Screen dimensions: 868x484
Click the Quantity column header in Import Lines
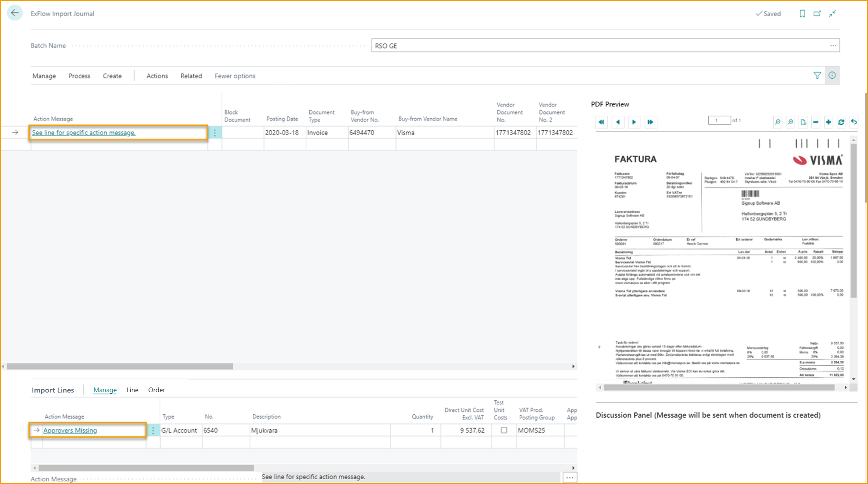tap(422, 417)
